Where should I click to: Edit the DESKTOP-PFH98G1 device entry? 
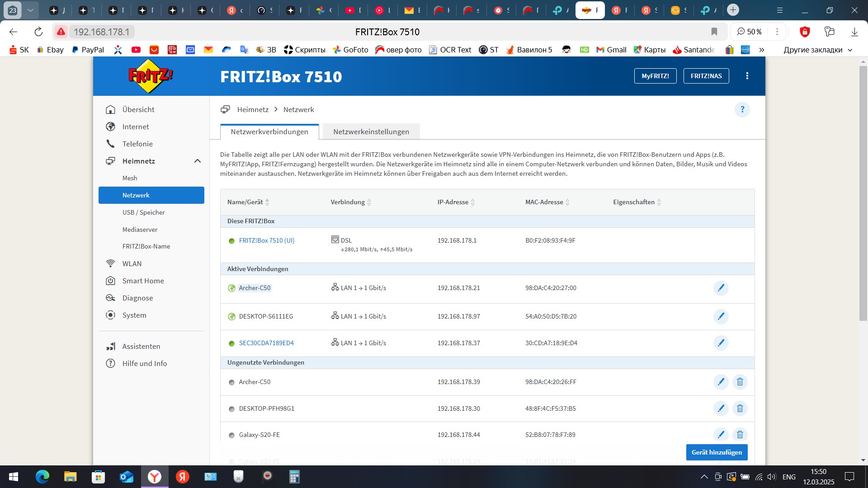point(721,408)
